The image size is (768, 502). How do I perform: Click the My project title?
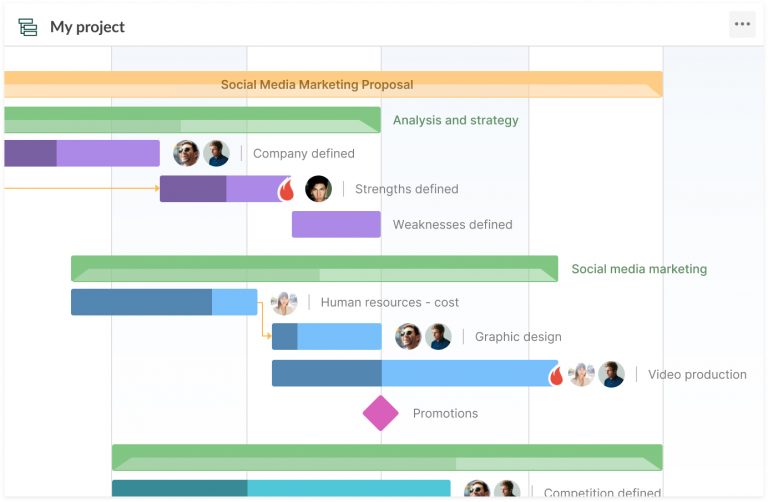(88, 27)
